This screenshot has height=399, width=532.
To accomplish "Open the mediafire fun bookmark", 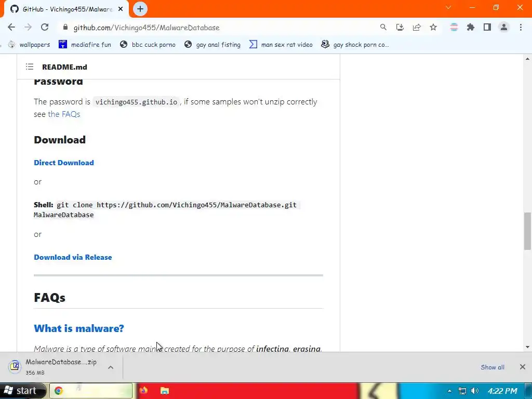I will (85, 45).
